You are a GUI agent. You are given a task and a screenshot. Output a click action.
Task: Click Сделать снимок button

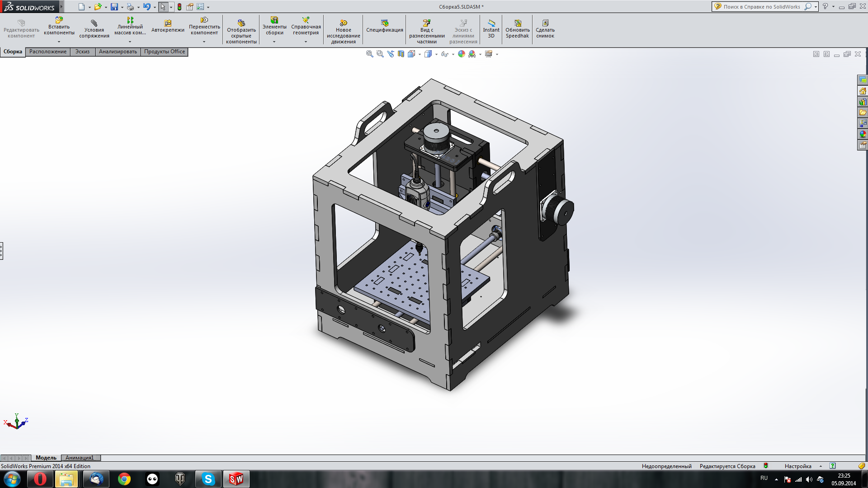pos(545,29)
